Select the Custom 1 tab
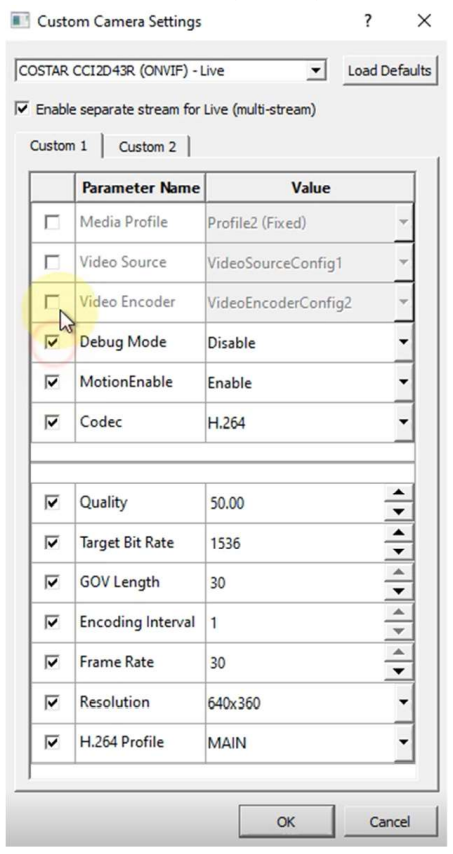This screenshot has width=453, height=854. (x=58, y=145)
